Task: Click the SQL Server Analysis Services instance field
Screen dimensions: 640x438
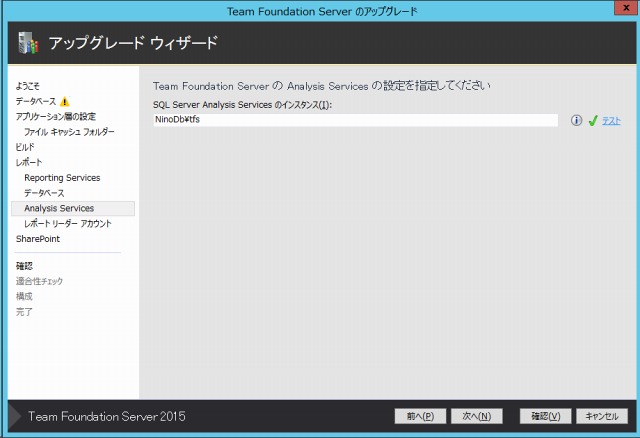Action: click(x=356, y=120)
